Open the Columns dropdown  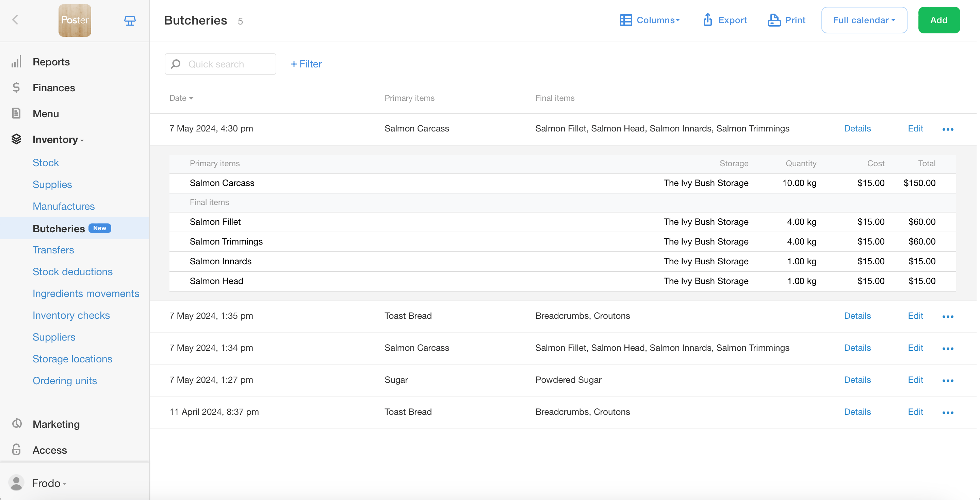(650, 20)
